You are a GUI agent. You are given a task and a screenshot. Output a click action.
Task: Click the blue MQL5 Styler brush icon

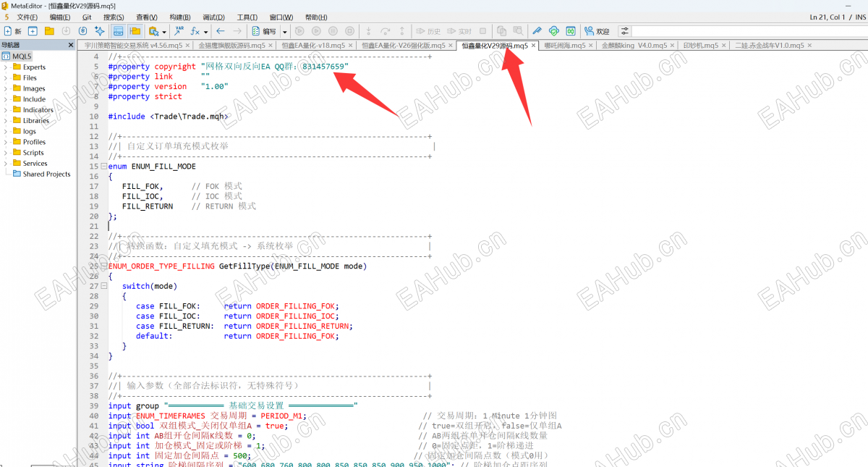click(537, 31)
